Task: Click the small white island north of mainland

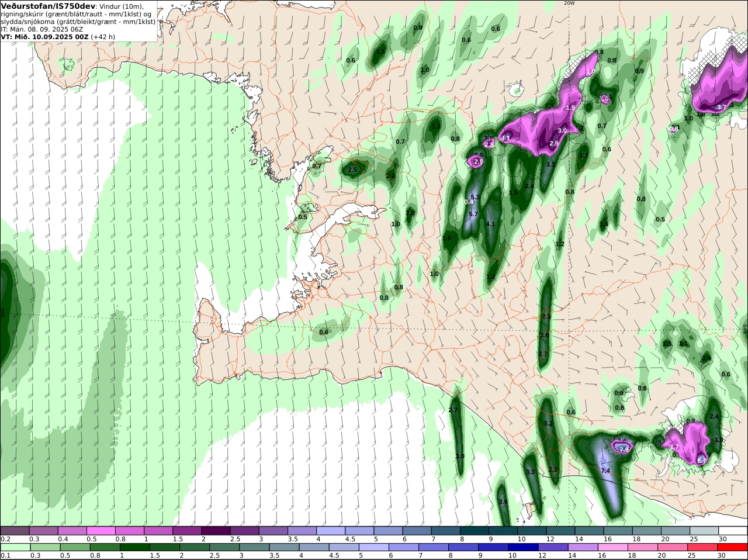Action: pyautogui.click(x=515, y=89)
